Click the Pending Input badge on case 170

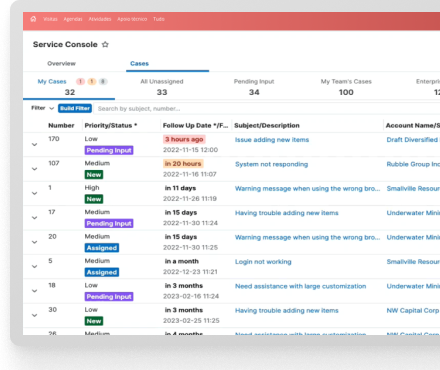(x=109, y=150)
